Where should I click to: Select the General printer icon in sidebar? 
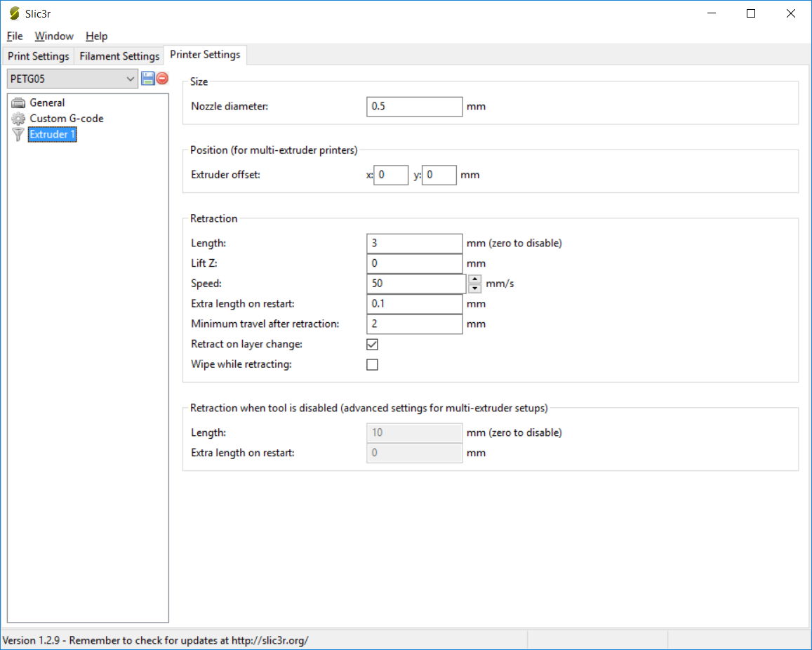18,102
